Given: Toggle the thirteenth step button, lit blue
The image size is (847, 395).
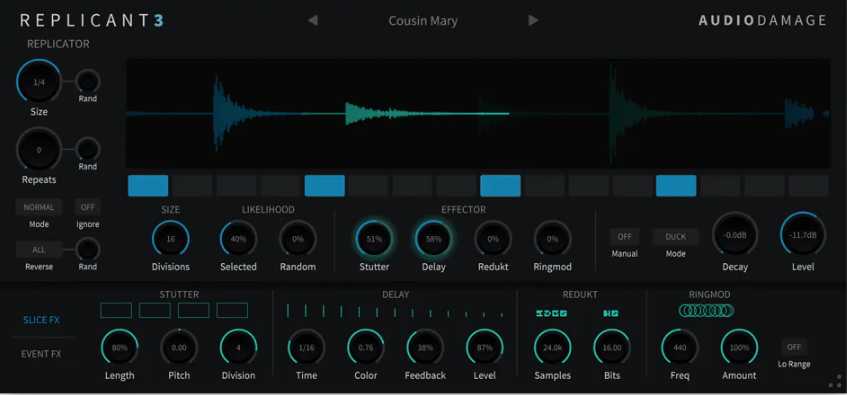Looking at the screenshot, I should (x=676, y=185).
